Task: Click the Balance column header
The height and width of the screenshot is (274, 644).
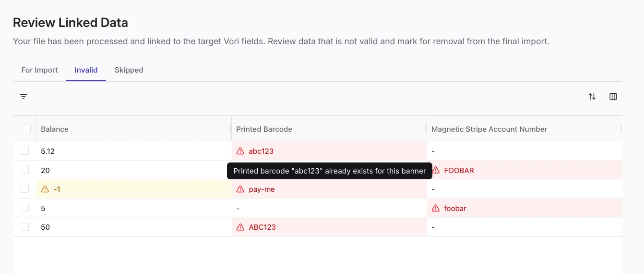Action: (54, 129)
